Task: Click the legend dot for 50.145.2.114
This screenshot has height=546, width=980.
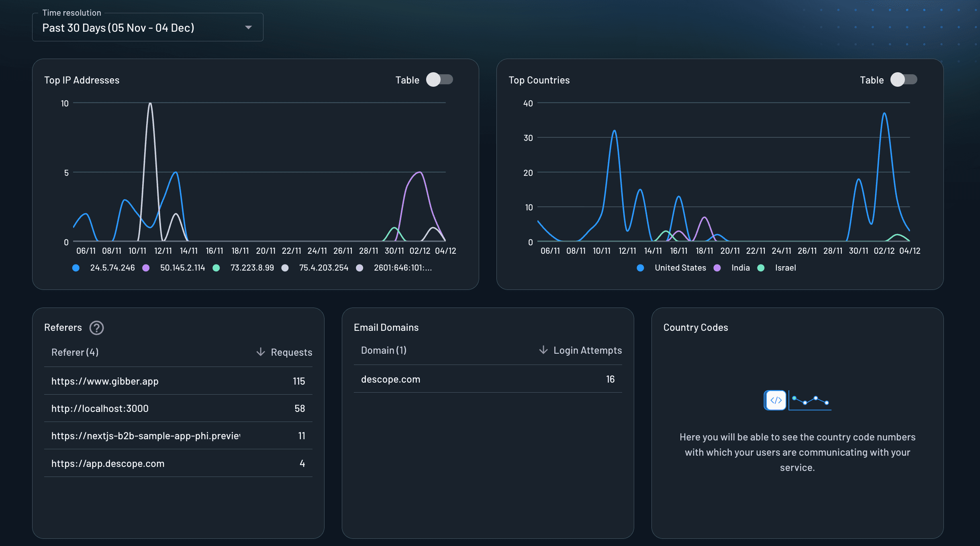Action: tap(147, 268)
